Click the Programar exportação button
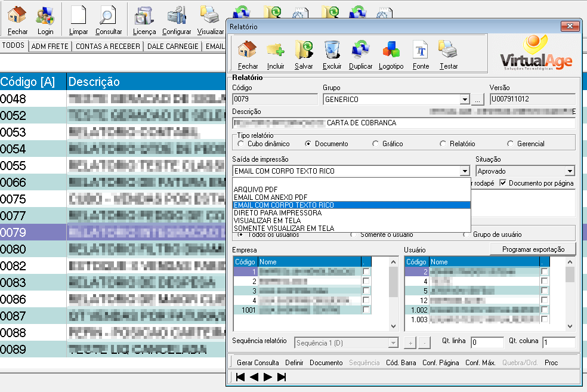587x392 pixels. (532, 248)
